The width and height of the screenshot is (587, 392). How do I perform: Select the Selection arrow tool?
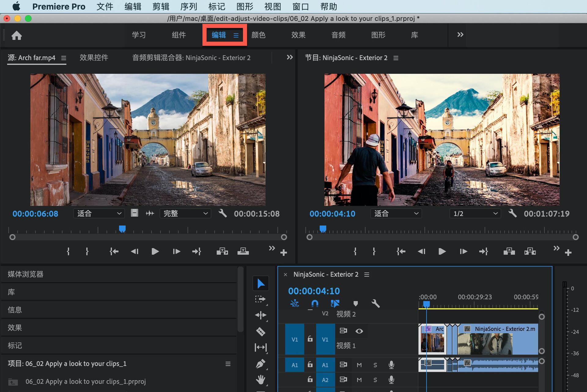coord(260,284)
